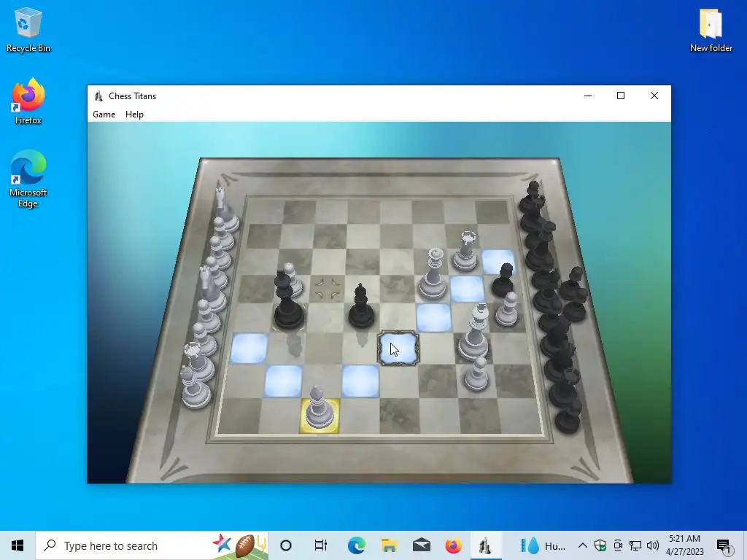This screenshot has width=747, height=560.
Task: Select the white pawn below the black pawn
Action: [507, 309]
